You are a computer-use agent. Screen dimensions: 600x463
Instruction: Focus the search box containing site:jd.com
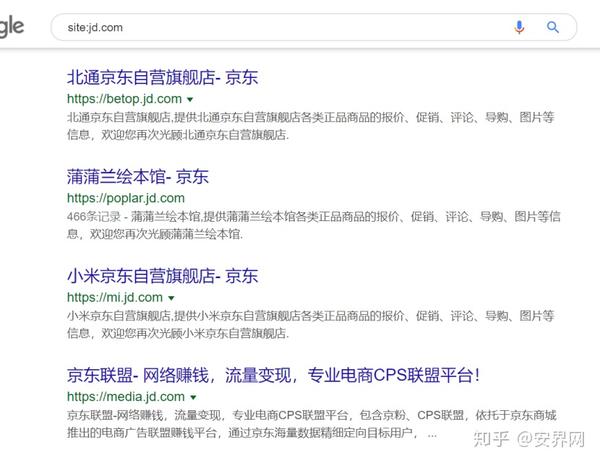313,27
